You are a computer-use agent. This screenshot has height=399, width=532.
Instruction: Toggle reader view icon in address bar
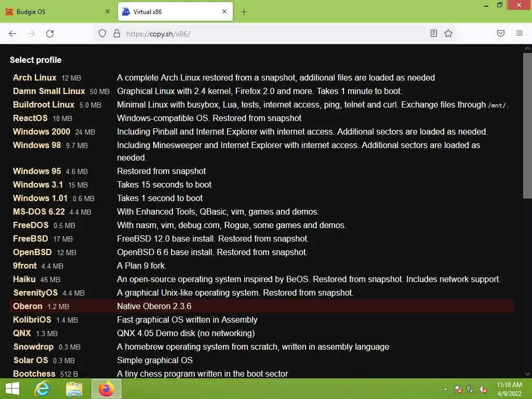tap(434, 33)
